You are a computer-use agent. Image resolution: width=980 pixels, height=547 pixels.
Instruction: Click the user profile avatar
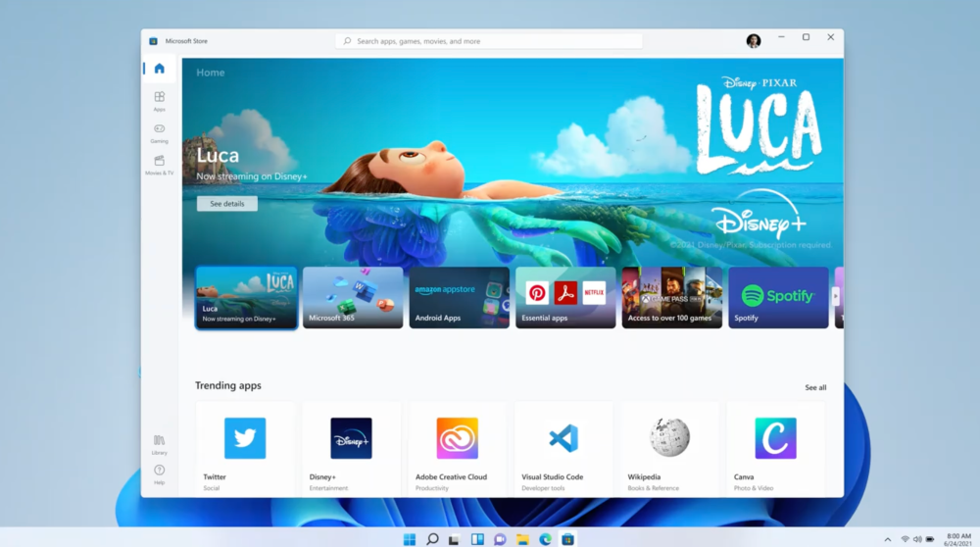click(753, 40)
